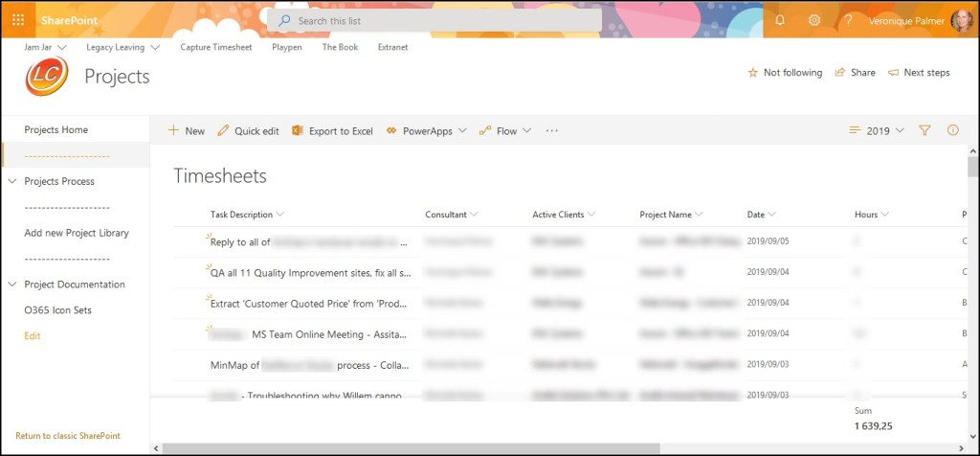Screen dimensions: 980x456
Task: Open the Capture Timesheet navigation item
Action: coord(215,47)
